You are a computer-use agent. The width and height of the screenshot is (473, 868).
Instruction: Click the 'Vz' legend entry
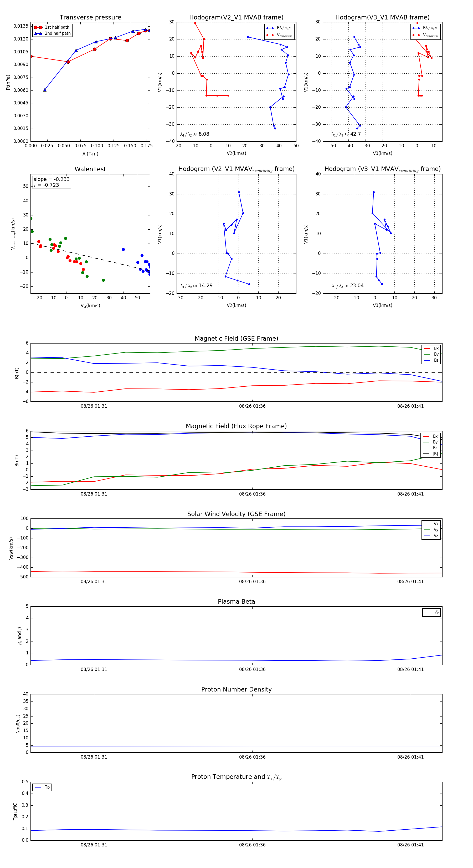(431, 536)
